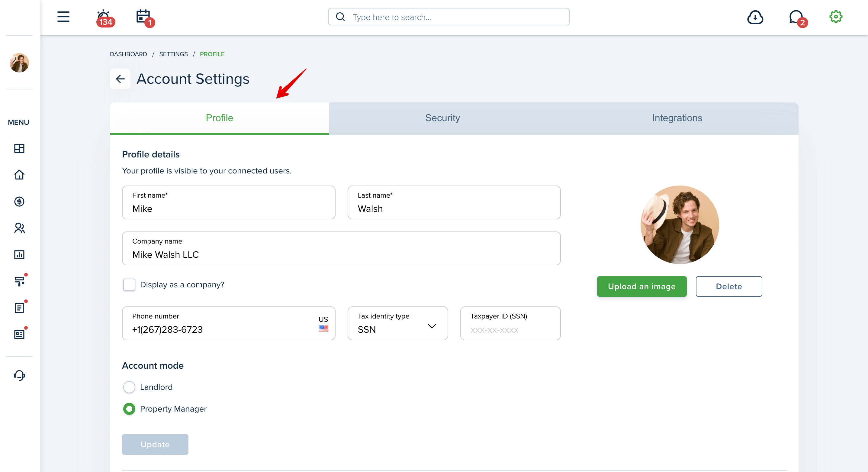This screenshot has width=868, height=472.
Task: Click the Taxpayer ID (SSN) field
Action: [x=510, y=323]
